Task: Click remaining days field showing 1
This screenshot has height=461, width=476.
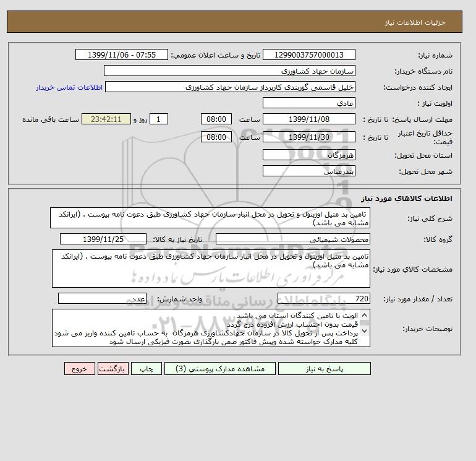Action: pyautogui.click(x=159, y=119)
